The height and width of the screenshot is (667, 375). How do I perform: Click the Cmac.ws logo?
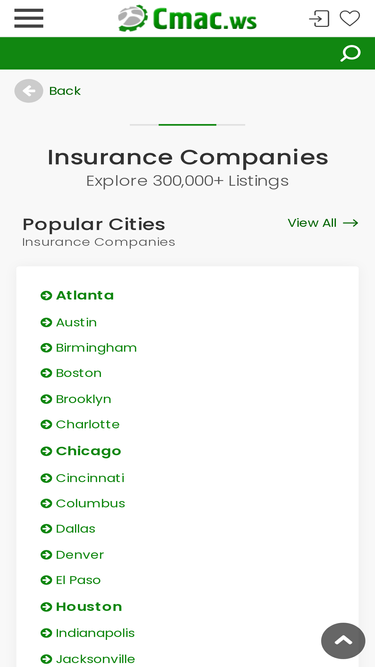click(188, 19)
